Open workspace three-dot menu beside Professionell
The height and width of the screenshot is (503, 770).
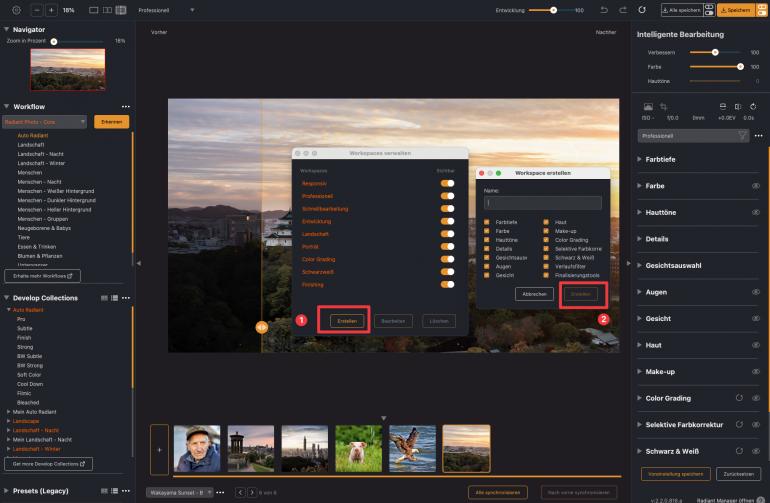(x=759, y=136)
